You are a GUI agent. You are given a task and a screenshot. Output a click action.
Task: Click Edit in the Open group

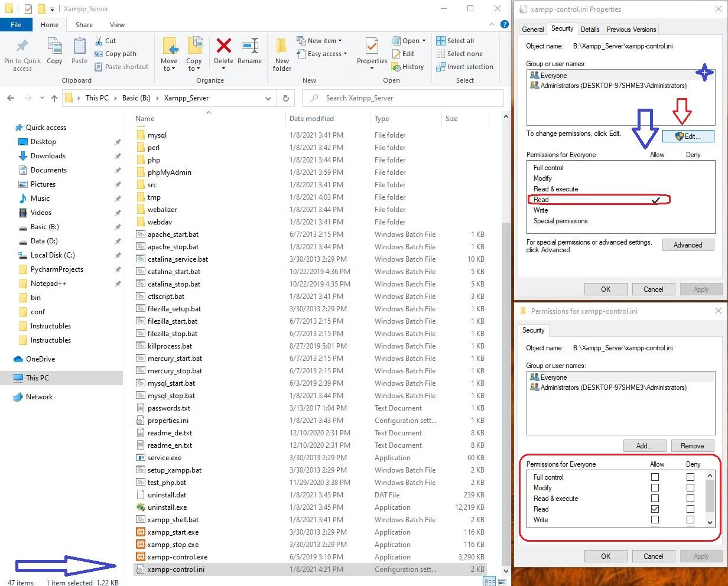coord(402,54)
